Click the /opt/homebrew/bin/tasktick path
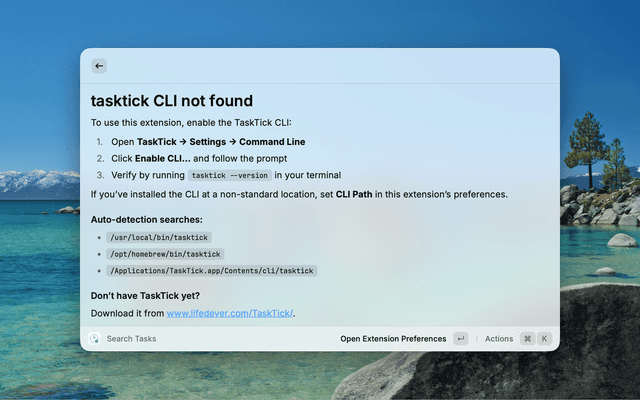Image resolution: width=640 pixels, height=400 pixels. pos(165,254)
